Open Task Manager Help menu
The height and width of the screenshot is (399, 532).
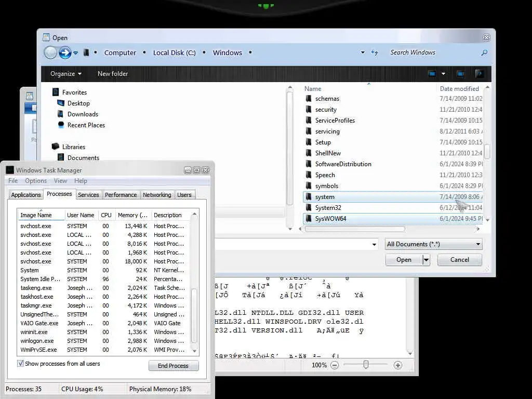pos(81,181)
